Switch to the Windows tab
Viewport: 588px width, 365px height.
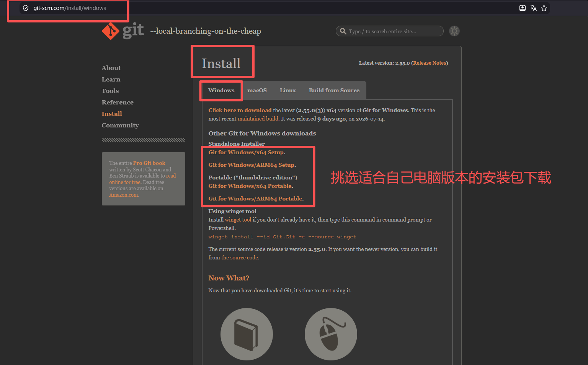[x=221, y=90]
